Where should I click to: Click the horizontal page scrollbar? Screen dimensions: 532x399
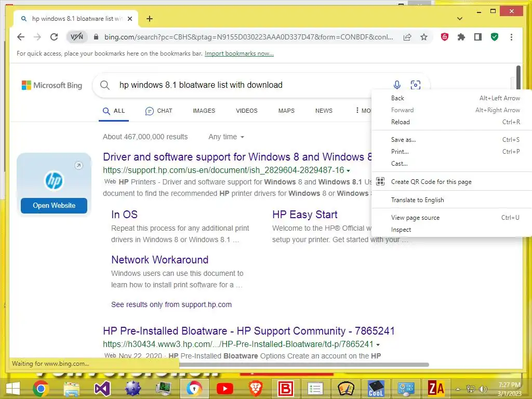[304, 365]
